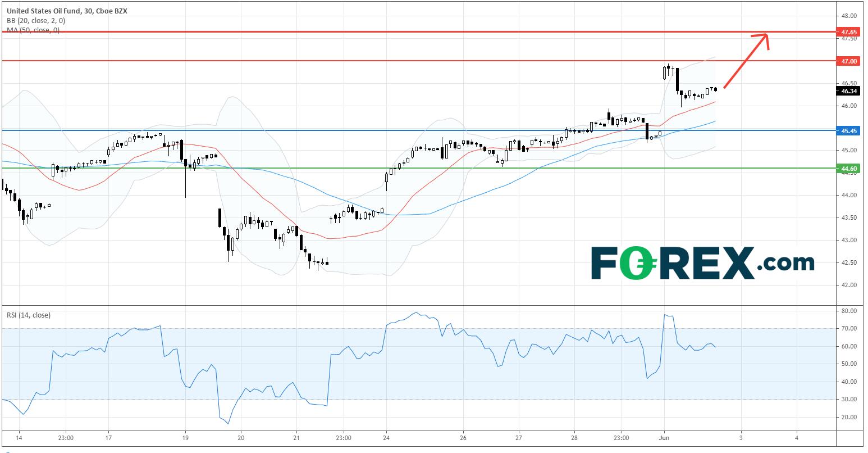
Task: Click the red 47.00 price level tag
Action: click(x=848, y=61)
